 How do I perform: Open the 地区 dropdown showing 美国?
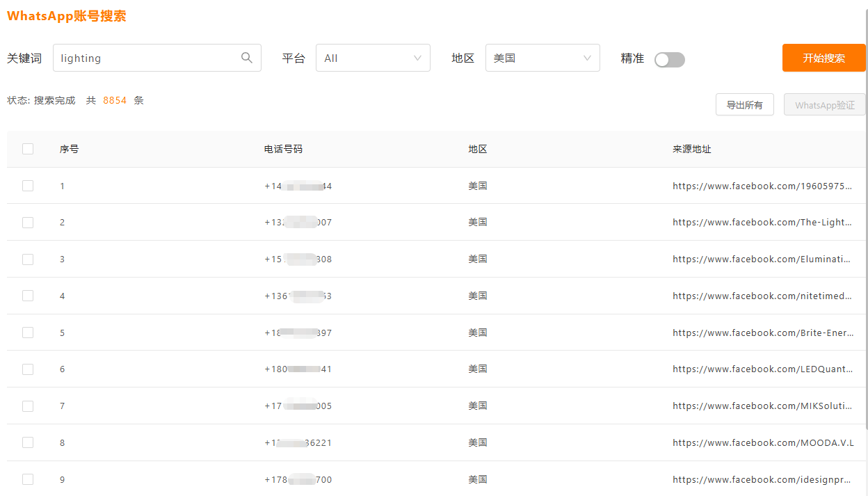click(542, 58)
